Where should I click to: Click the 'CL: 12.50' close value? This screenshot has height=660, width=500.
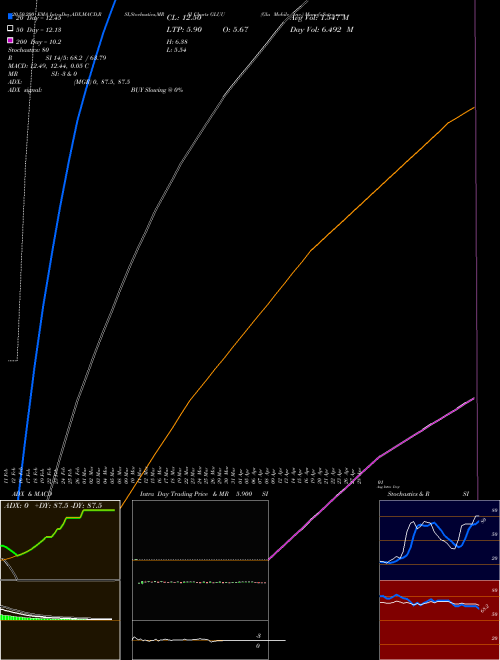[184, 18]
